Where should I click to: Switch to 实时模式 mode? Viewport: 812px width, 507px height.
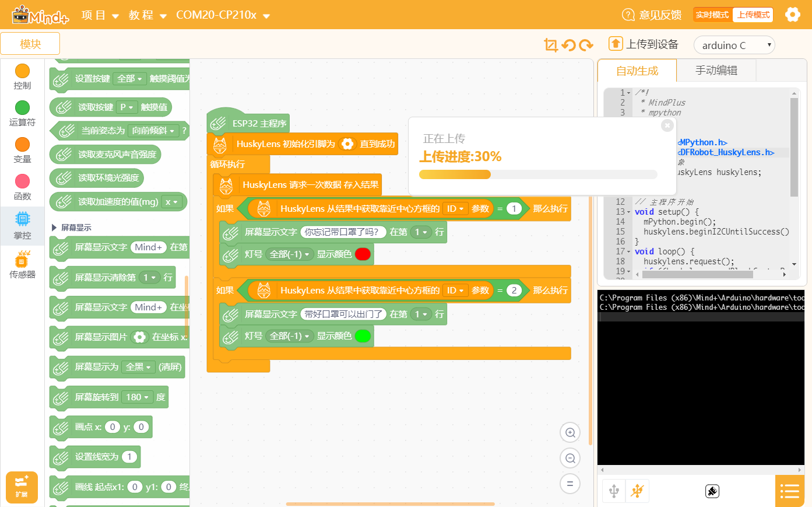point(712,15)
